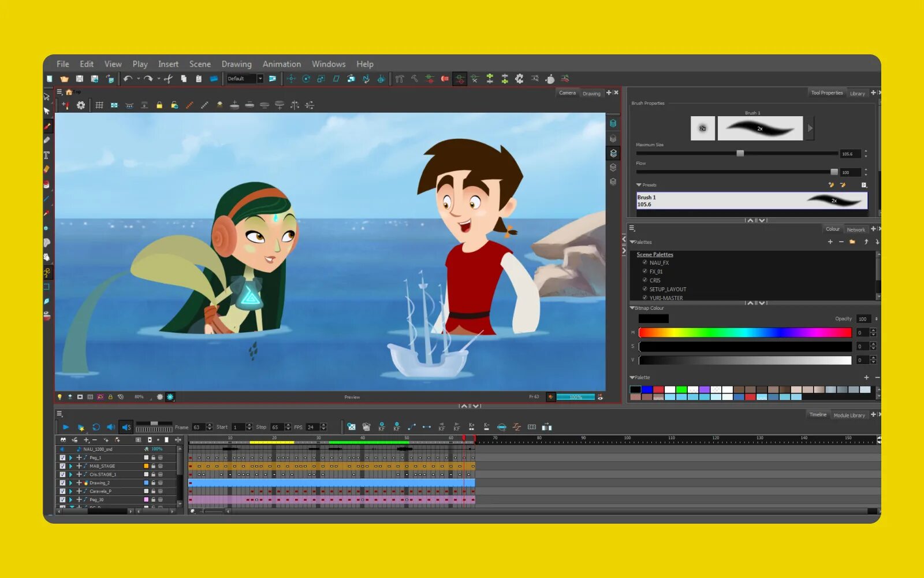924x578 pixels.
Task: Uncheck the Cris.STAGE_1 layer checkbox
Action: (63, 474)
